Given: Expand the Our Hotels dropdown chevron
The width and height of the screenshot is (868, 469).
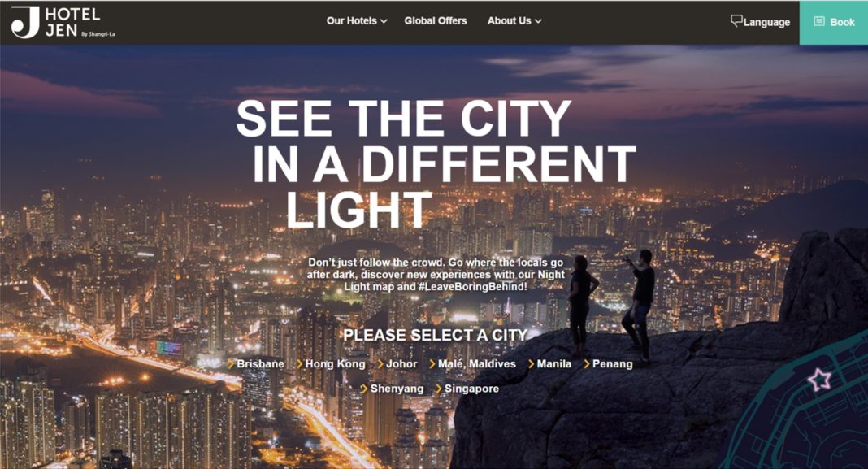Looking at the screenshot, I should click(x=384, y=21).
